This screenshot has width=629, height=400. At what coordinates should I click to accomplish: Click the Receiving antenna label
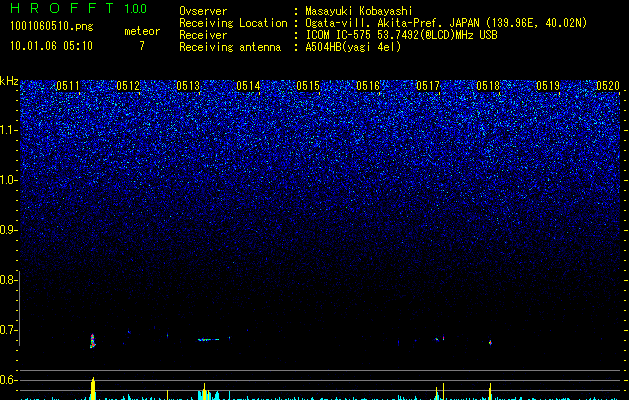point(230,47)
